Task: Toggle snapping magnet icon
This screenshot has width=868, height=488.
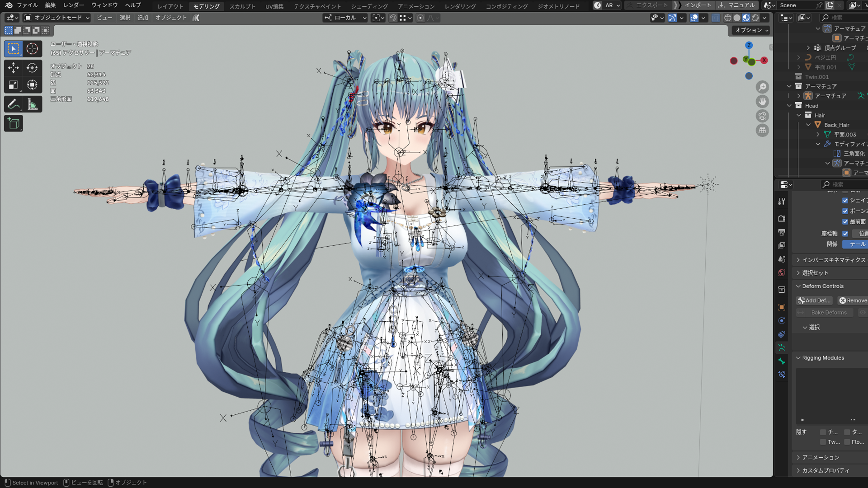Action: [393, 18]
